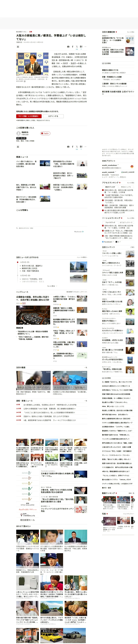Select the 昨日のトップ5 tab
The image size is (138, 644).
(126, 187)
